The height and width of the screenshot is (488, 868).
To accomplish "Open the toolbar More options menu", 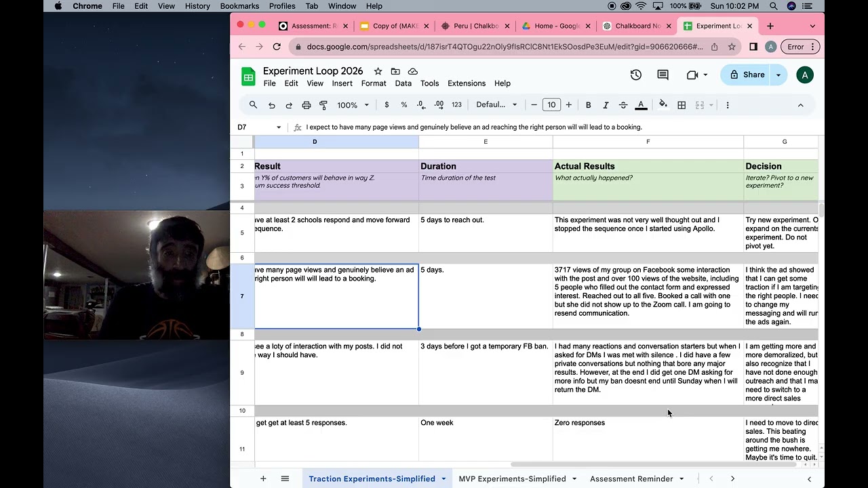I will coord(728,105).
